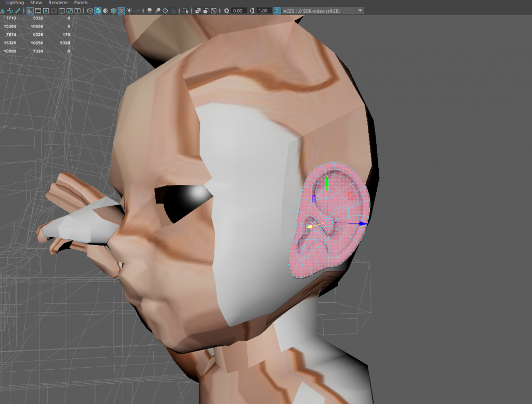Toggle the resolution gate icon

pos(46,10)
